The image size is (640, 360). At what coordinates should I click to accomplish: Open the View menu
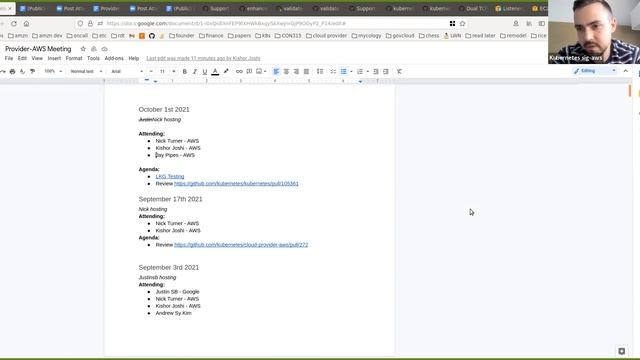[x=37, y=58]
